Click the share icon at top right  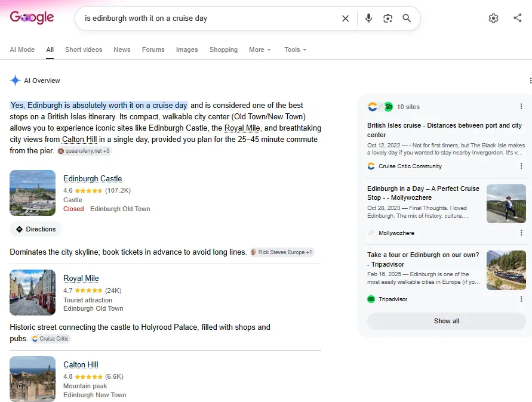[x=518, y=18]
